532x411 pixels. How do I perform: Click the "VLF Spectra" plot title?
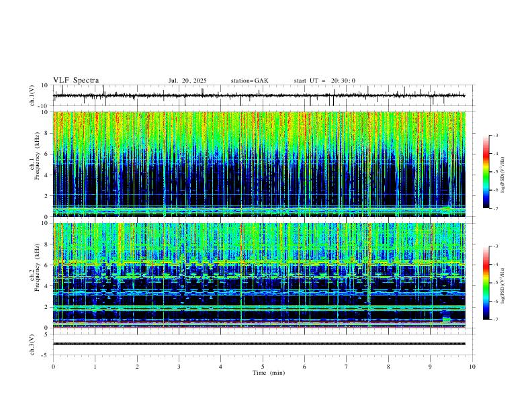coord(76,80)
